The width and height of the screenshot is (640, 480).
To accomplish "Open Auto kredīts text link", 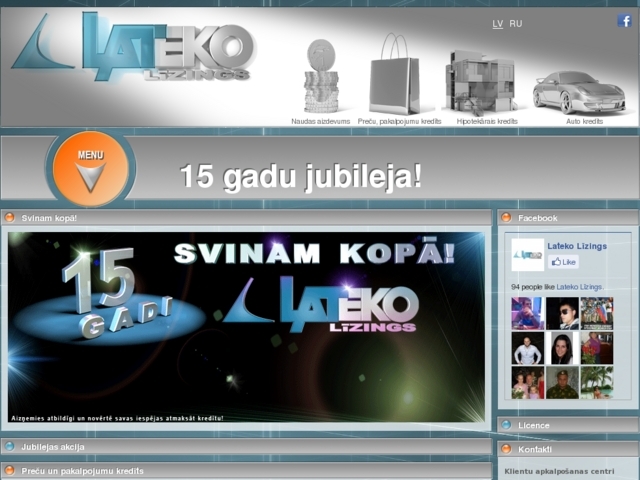I will coord(584,121).
